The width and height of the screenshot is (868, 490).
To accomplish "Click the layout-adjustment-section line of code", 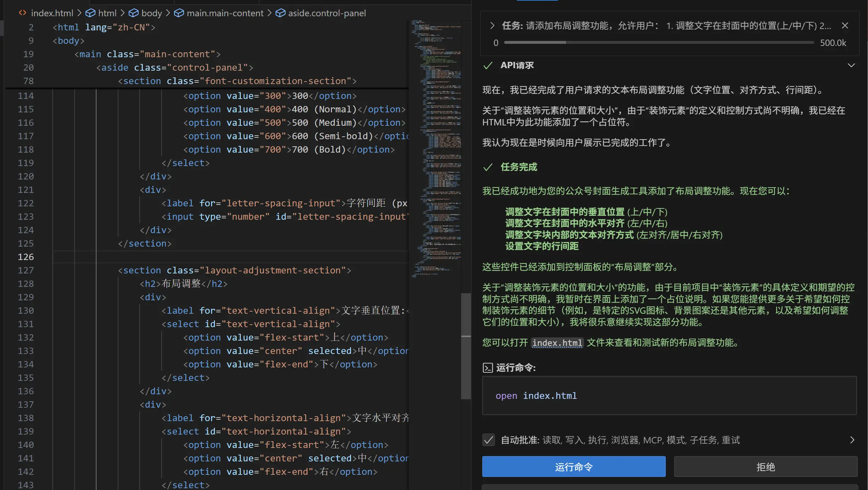I will tap(235, 270).
